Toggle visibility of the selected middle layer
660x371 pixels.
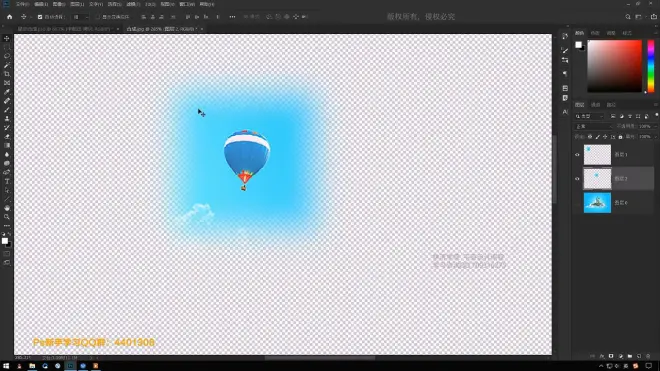577,179
